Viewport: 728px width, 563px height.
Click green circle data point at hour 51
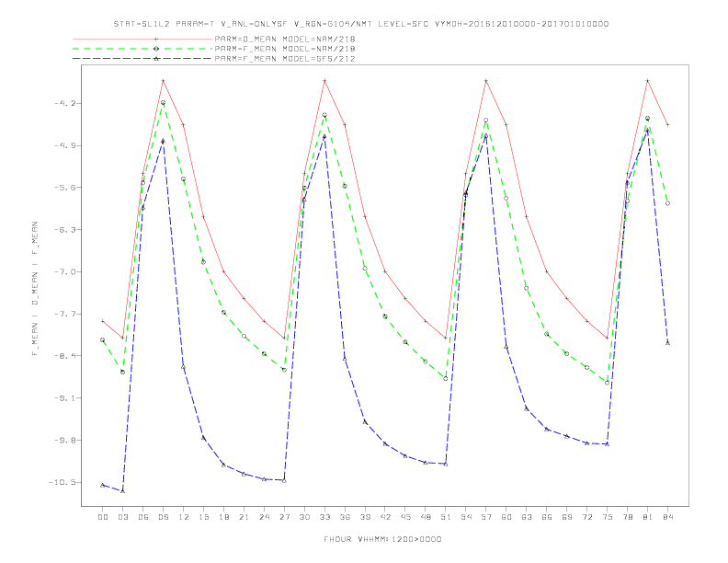pyautogui.click(x=446, y=379)
